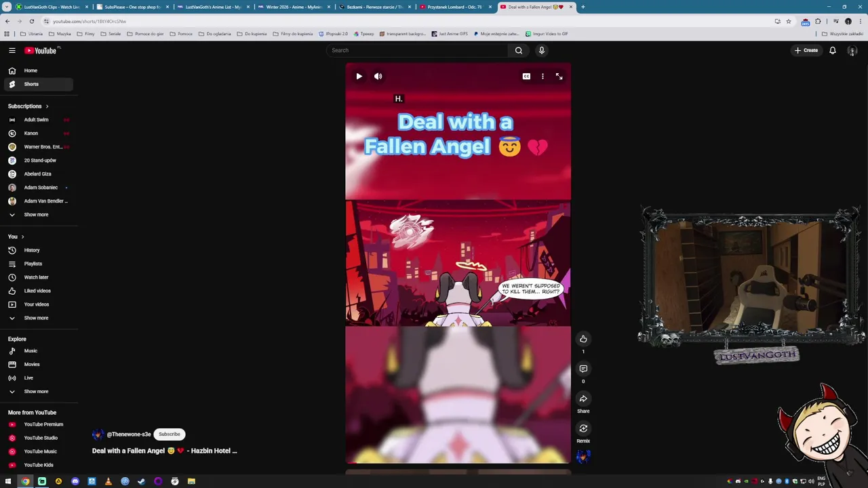Browse Live in Explore

pos(37,378)
